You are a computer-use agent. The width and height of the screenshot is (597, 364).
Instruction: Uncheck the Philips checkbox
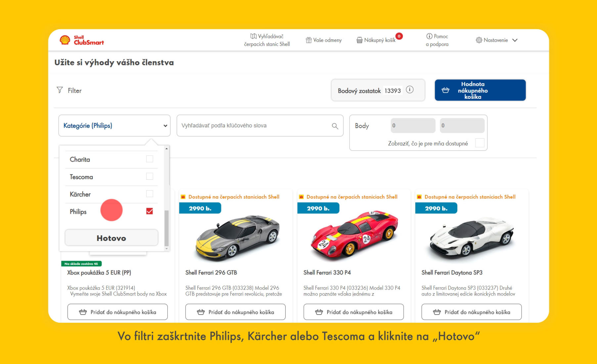coord(150,211)
